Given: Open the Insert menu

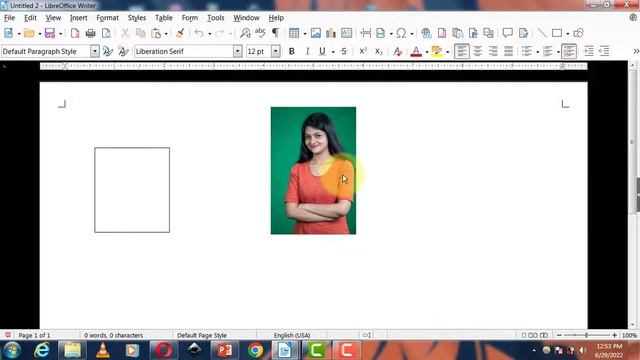Looking at the screenshot, I should pos(78,18).
